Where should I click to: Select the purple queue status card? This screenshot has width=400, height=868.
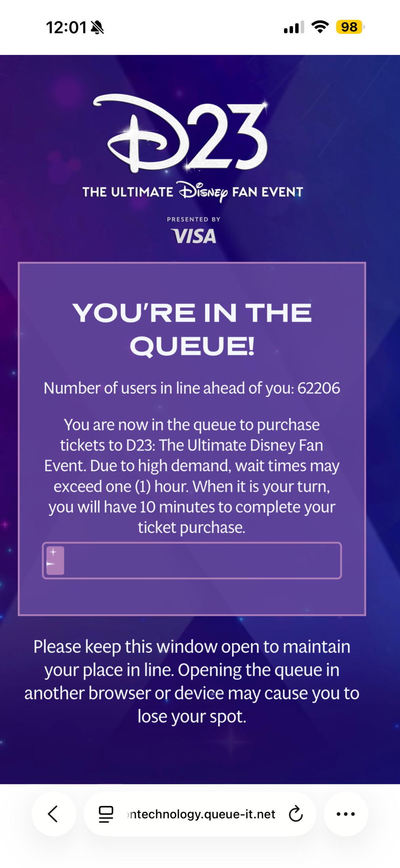(192, 434)
